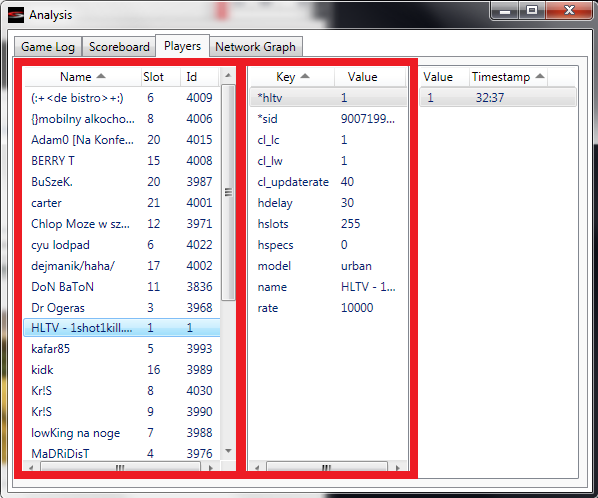Click the player list scroll-down arrow
Screen dimensions: 598x498
click(x=228, y=451)
